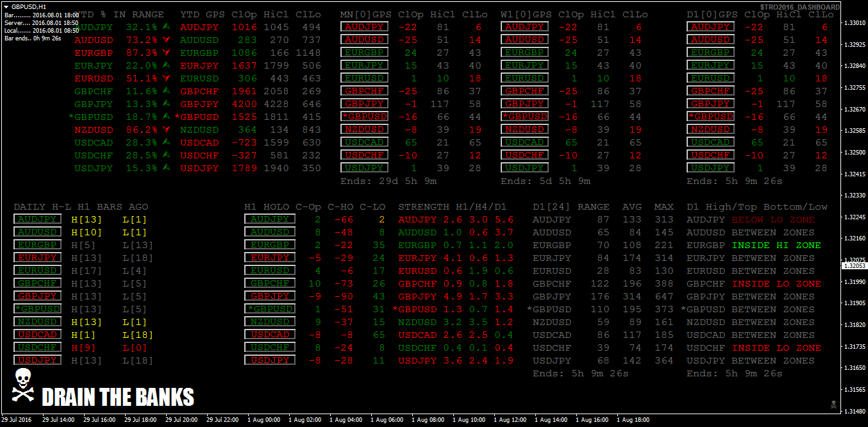This screenshot has height=427, width=868.
Task: Click the small skull icon near price scale
Action: click(833, 404)
